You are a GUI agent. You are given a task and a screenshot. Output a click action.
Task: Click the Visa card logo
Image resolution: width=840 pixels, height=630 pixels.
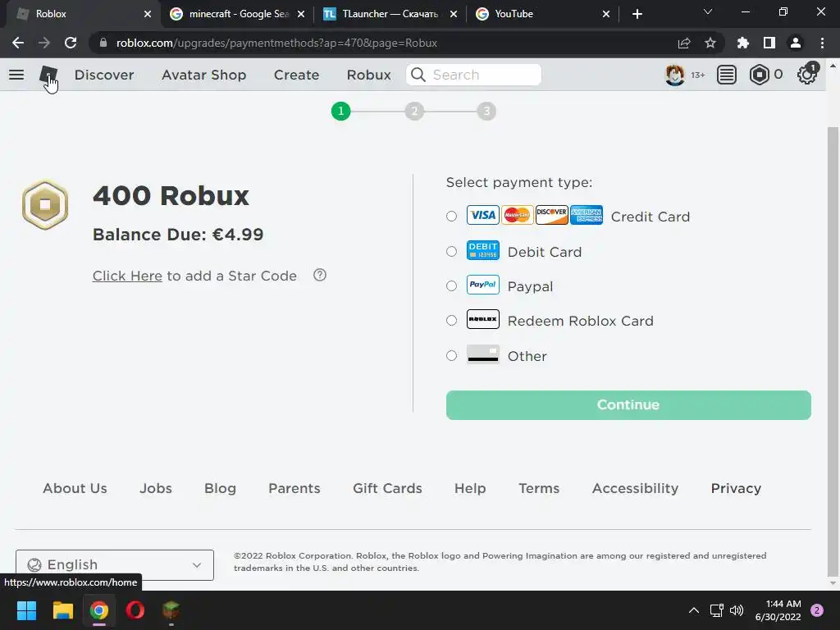[482, 215]
